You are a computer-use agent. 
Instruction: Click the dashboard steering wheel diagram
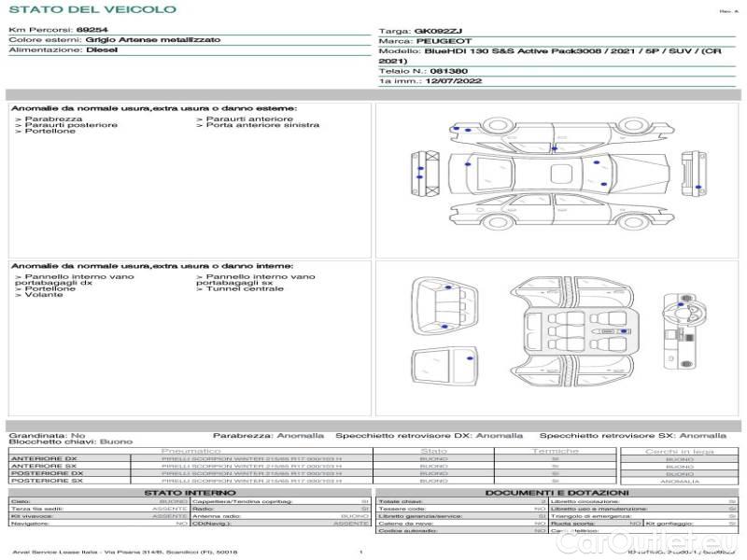682,329
